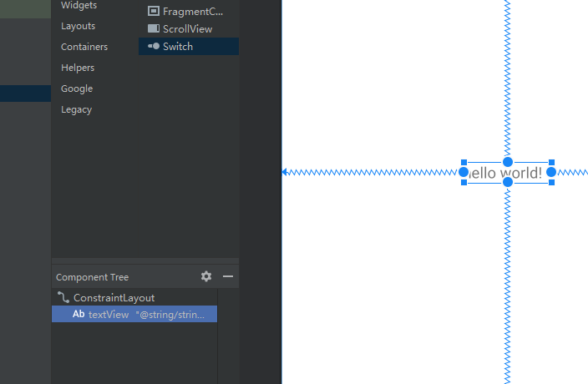Image resolution: width=588 pixels, height=384 pixels.
Task: Click the Switch toggle icon
Action: (154, 46)
